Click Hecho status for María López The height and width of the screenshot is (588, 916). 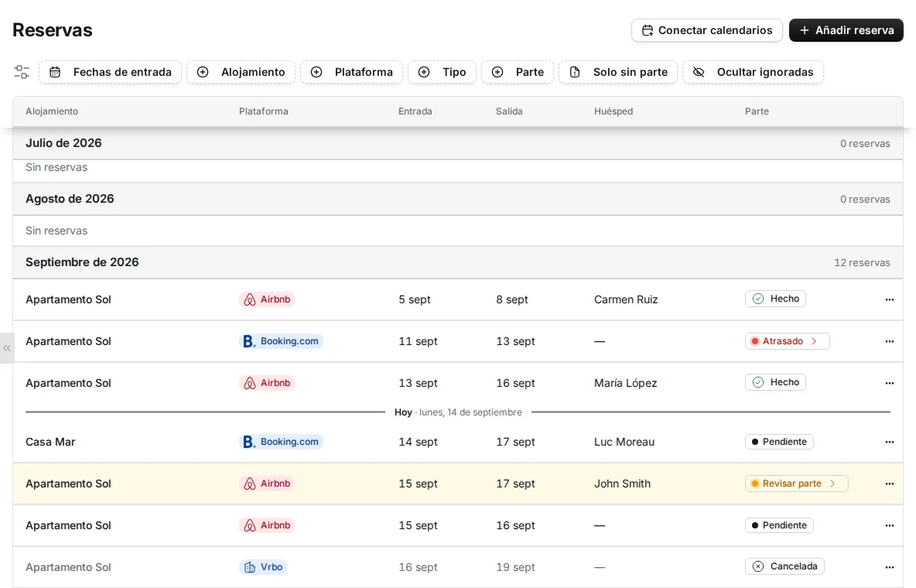point(775,382)
